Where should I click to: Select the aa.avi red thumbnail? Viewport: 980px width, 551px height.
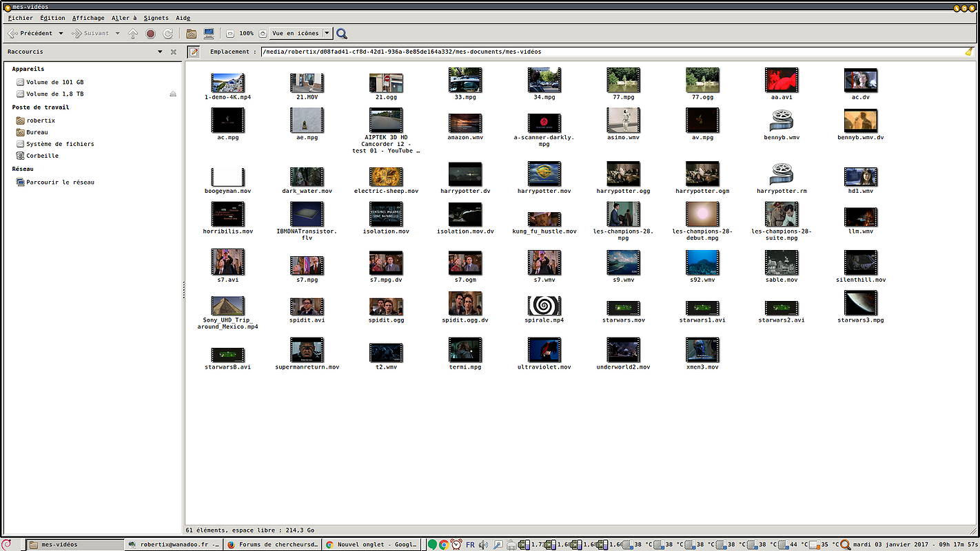(x=782, y=80)
